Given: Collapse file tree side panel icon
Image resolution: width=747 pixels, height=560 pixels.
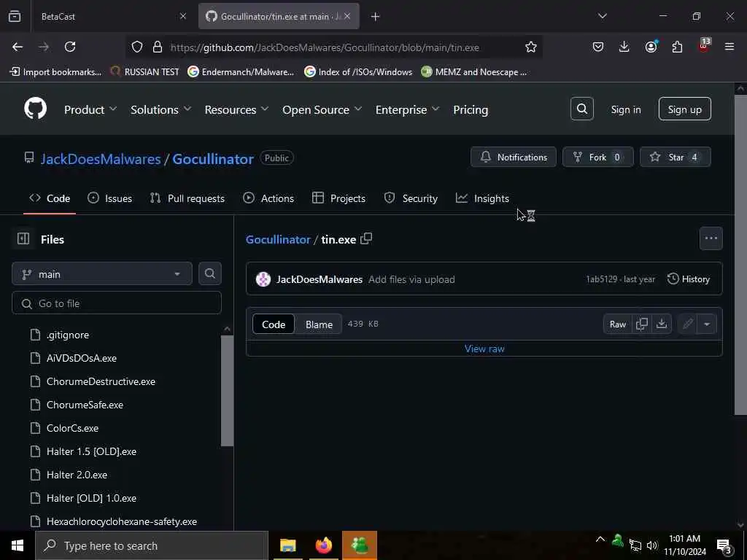Looking at the screenshot, I should pos(23,238).
